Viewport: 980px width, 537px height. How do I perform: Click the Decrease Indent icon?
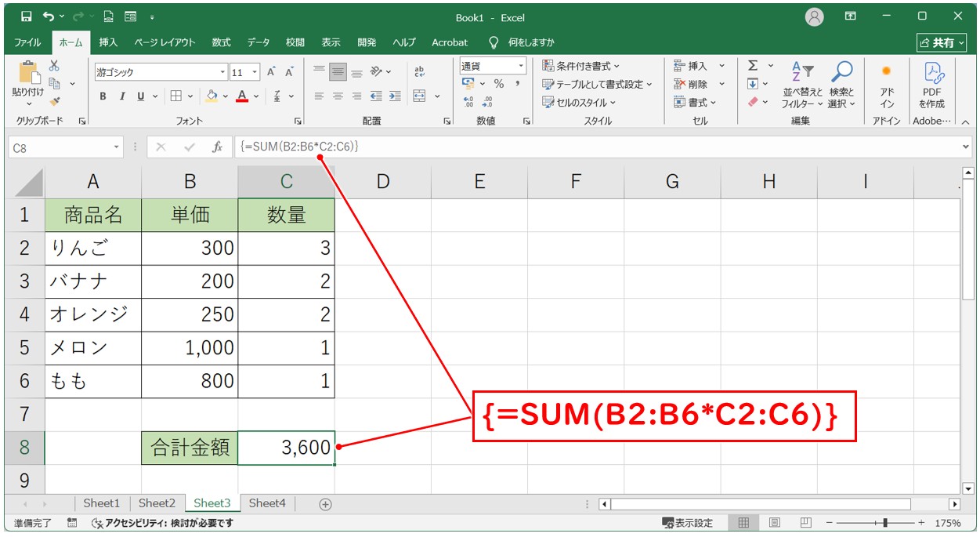(376, 96)
